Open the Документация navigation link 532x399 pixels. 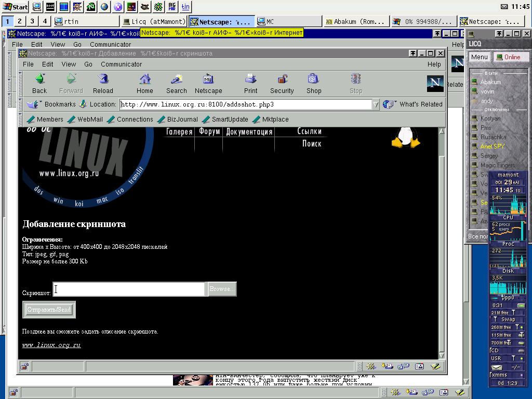point(249,131)
